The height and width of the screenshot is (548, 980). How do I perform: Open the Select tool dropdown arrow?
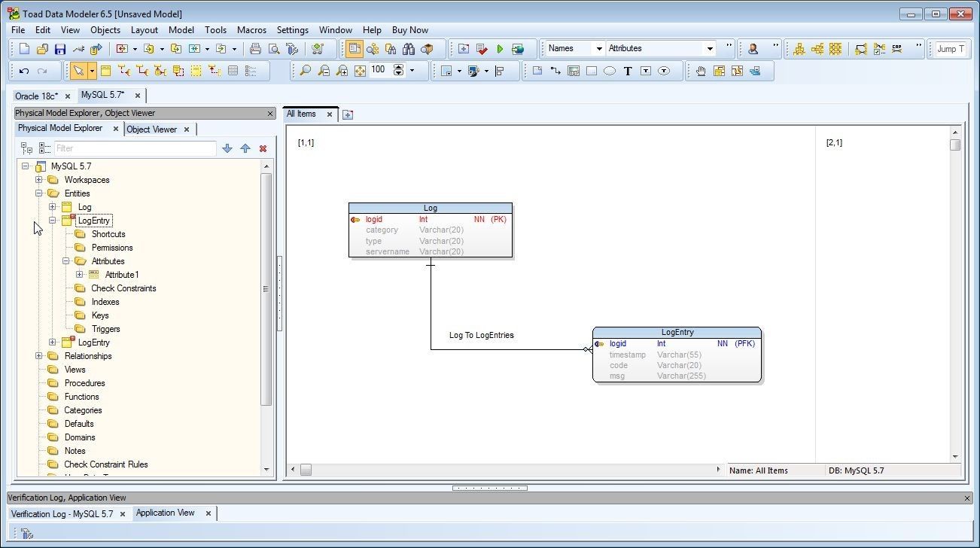coord(92,71)
